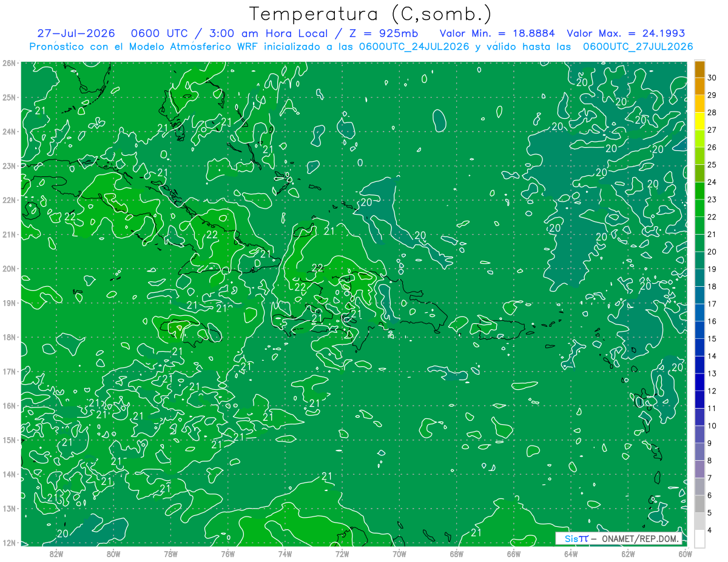Click the "19N" latitude axis label
This screenshot has height=562, width=728.
click(8, 303)
